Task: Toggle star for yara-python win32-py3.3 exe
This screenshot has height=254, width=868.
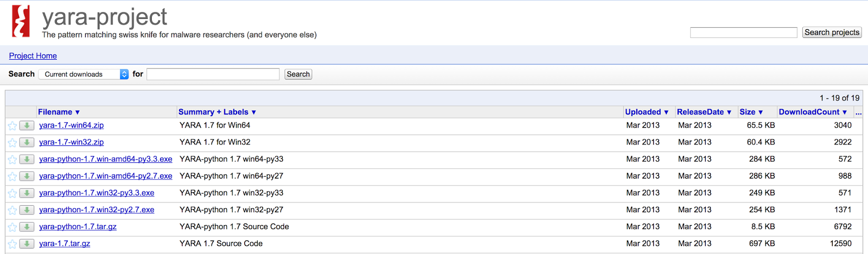Action: 12,193
